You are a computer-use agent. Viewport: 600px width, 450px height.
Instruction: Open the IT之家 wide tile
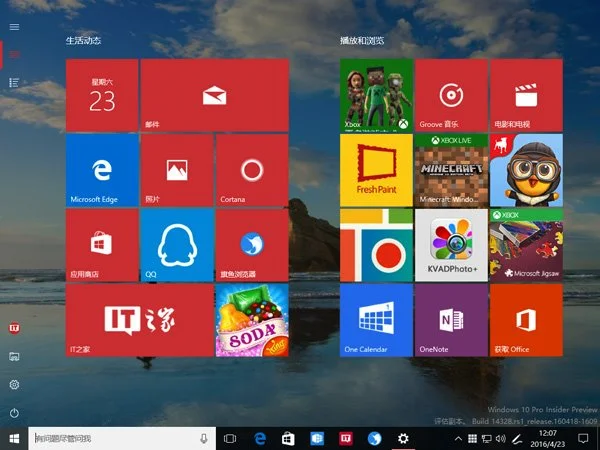pyautogui.click(x=140, y=320)
